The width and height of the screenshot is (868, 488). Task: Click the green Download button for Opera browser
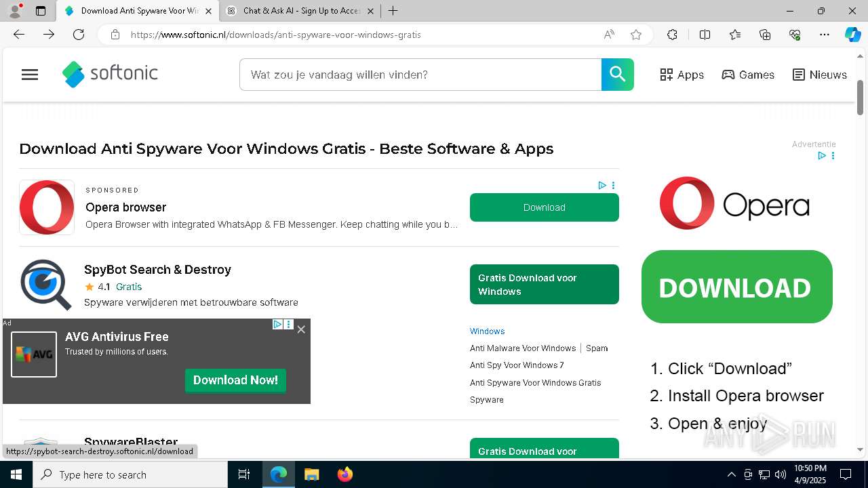(x=545, y=207)
